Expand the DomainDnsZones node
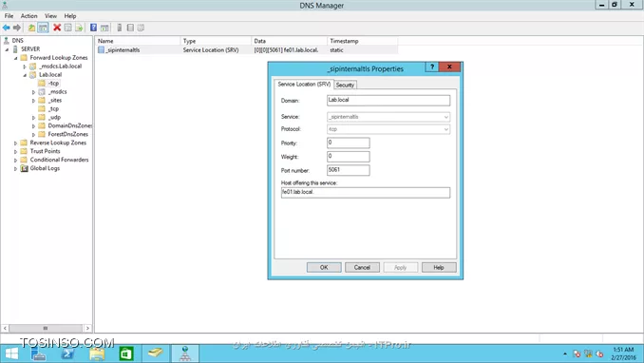This screenshot has height=363, width=644. pyautogui.click(x=33, y=126)
